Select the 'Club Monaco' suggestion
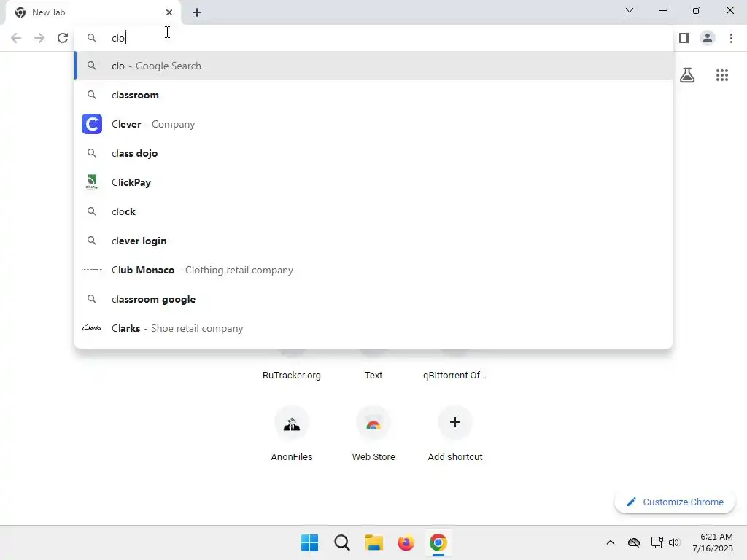The image size is (747, 560). (x=373, y=270)
